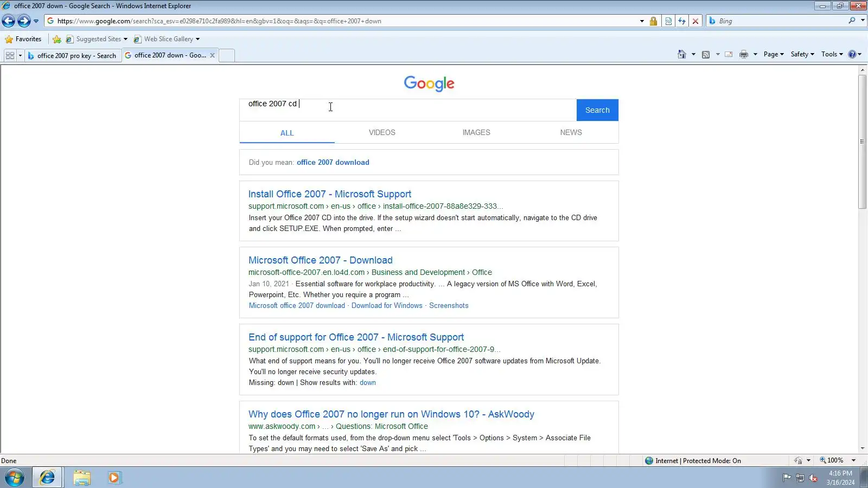Open 'End of support for Office 2007' result
This screenshot has height=488, width=868.
[x=356, y=337]
